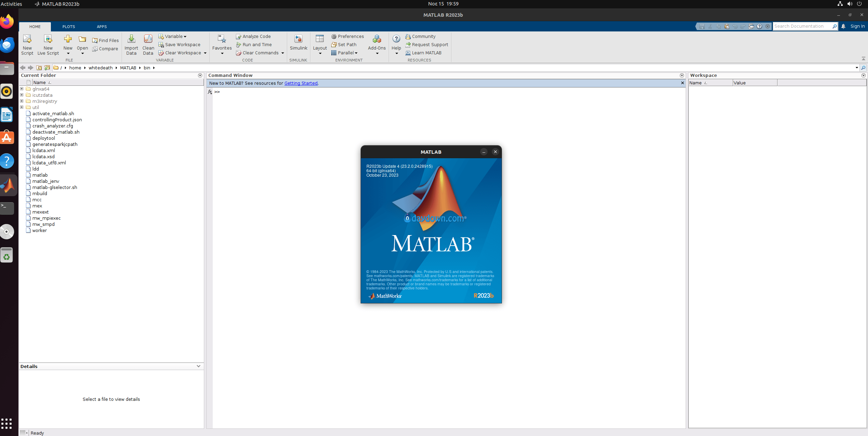Go up one folder level
The width and height of the screenshot is (868, 436).
coord(39,68)
